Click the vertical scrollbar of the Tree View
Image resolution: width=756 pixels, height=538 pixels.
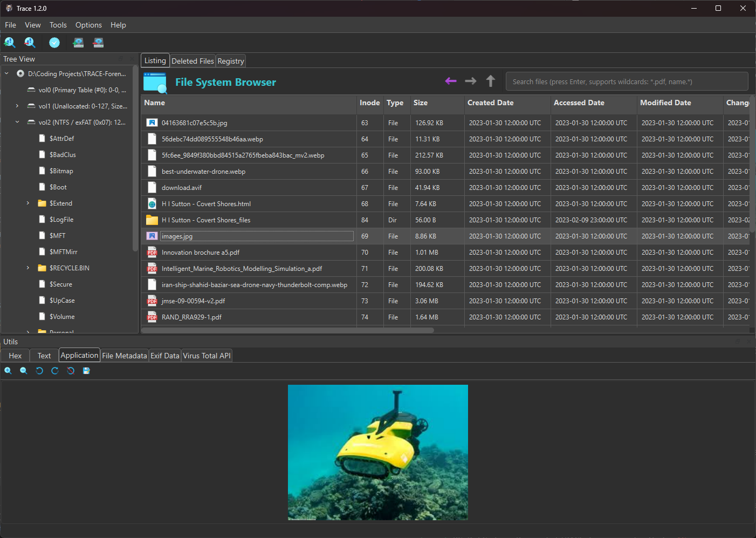135,159
